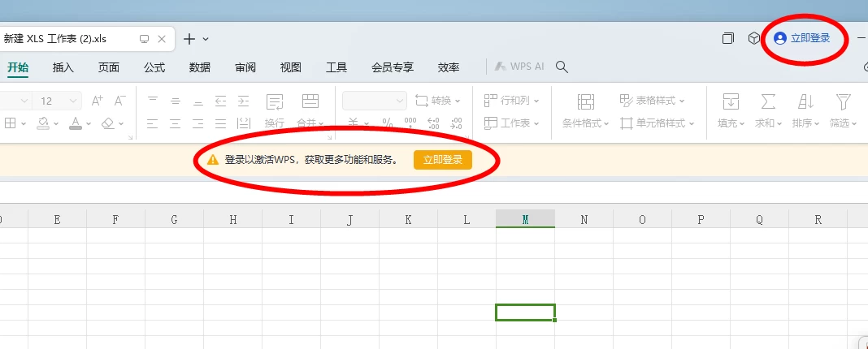This screenshot has width=868, height=349.
Task: Switch to the 开始 tab
Action: pos(18,67)
